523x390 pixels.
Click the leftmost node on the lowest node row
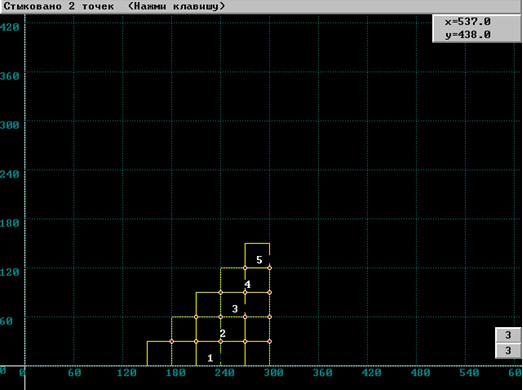172,341
